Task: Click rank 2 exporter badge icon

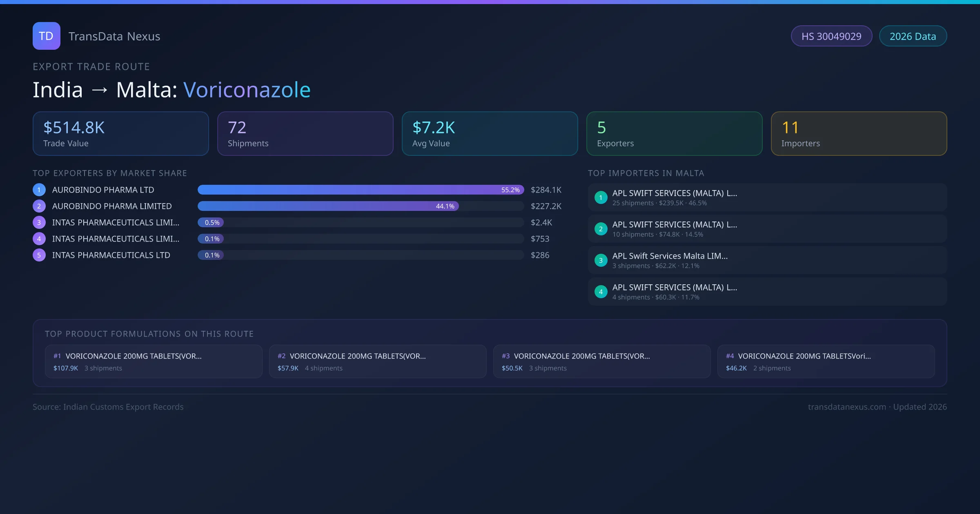Action: pos(39,206)
